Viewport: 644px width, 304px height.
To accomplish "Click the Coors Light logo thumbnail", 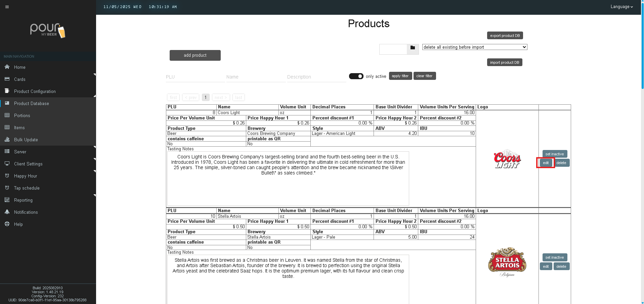I will click(507, 159).
